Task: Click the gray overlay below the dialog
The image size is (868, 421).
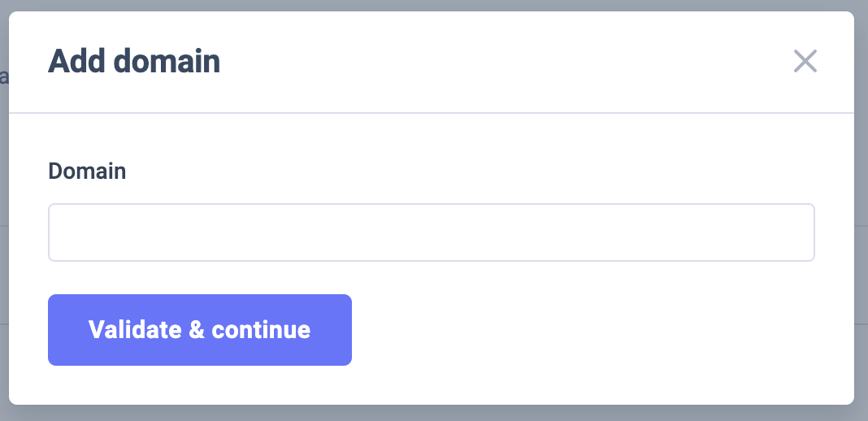Action: point(431,414)
